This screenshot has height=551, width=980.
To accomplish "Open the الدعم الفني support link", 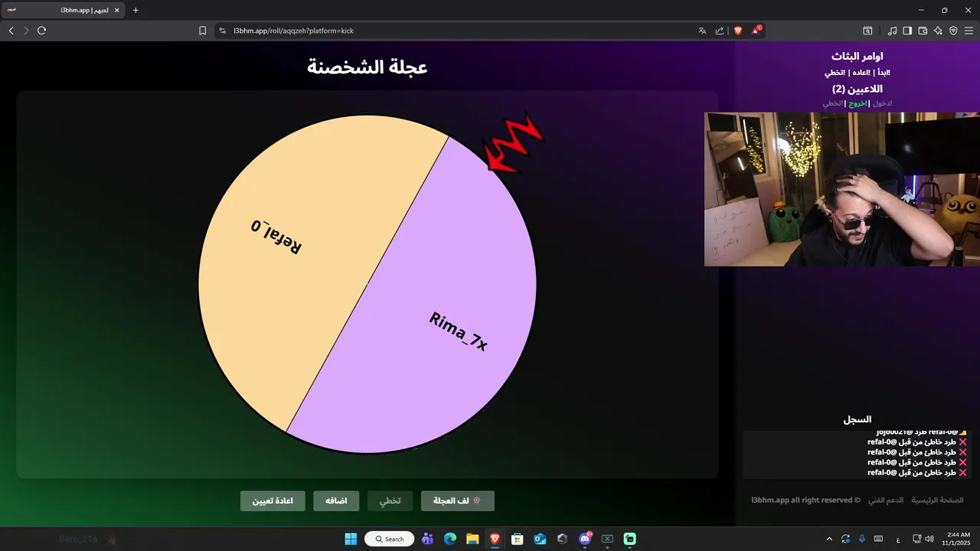I will tap(885, 500).
